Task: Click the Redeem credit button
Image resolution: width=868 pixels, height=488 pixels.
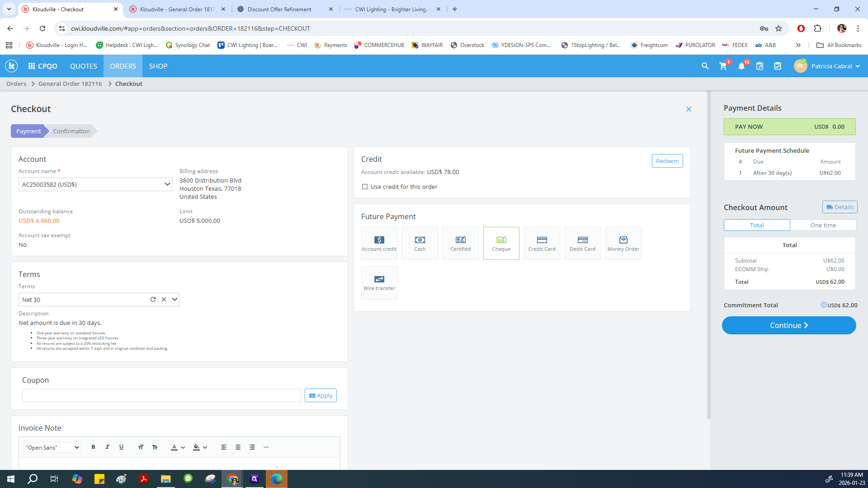Action: point(667,161)
